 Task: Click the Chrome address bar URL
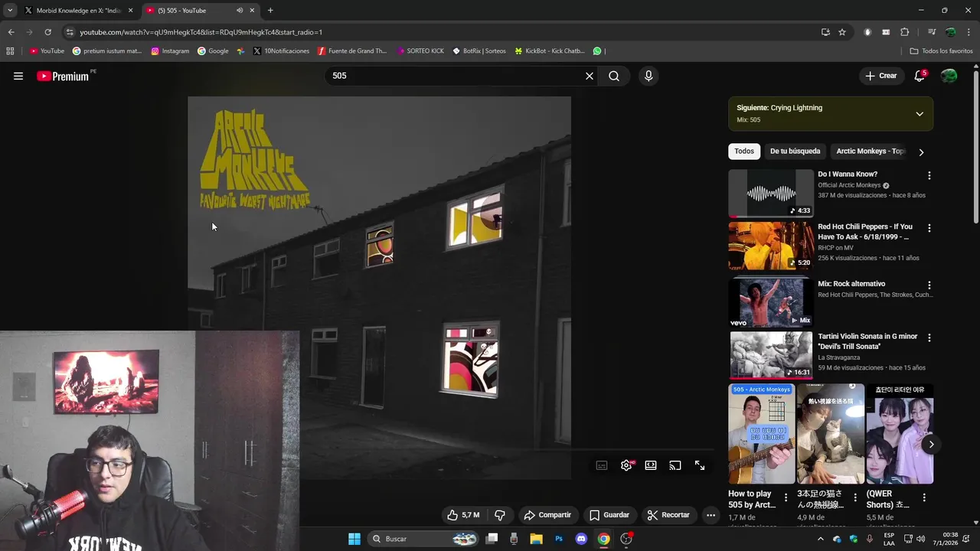(201, 32)
